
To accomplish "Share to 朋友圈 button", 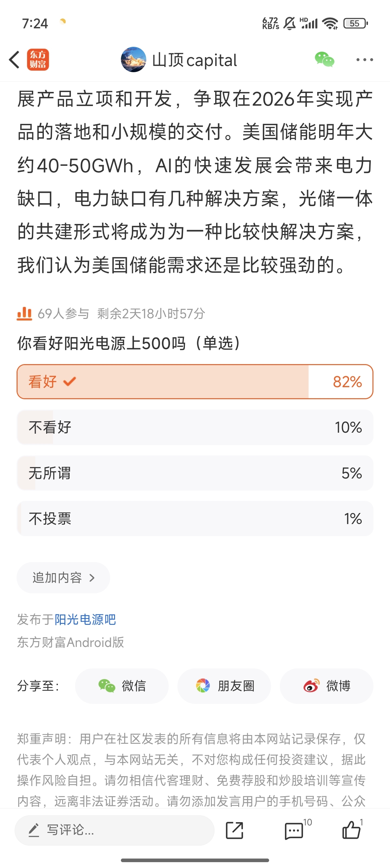I will (224, 686).
